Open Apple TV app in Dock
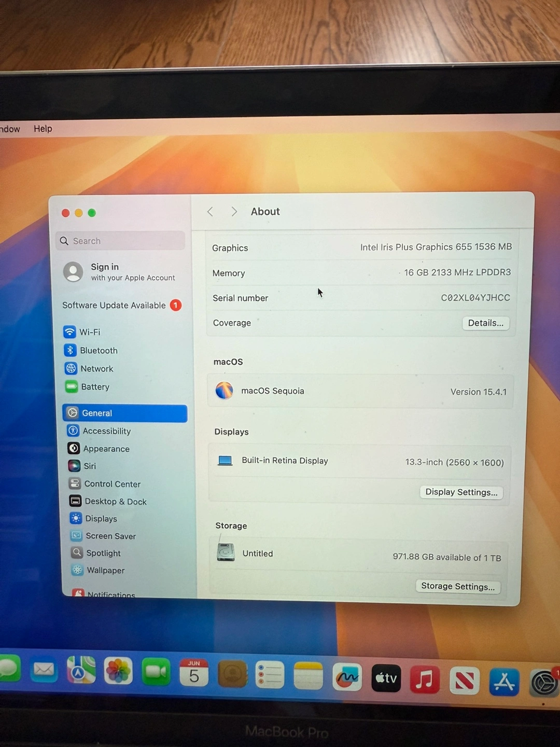Viewport: 560px width, 747px height. (386, 678)
